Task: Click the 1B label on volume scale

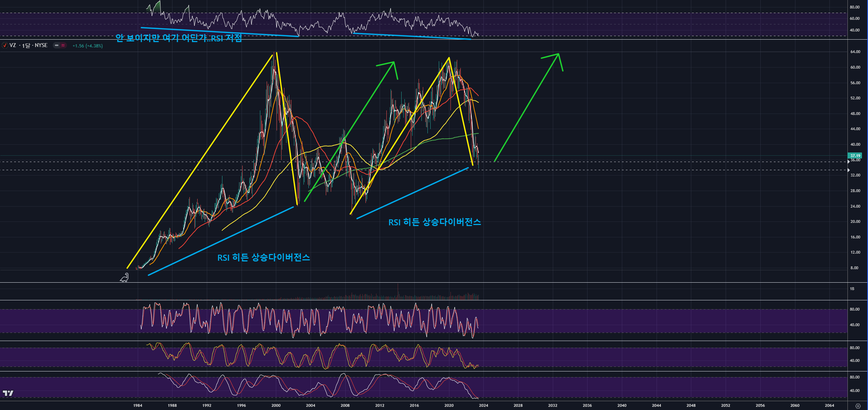Action: tap(852, 289)
